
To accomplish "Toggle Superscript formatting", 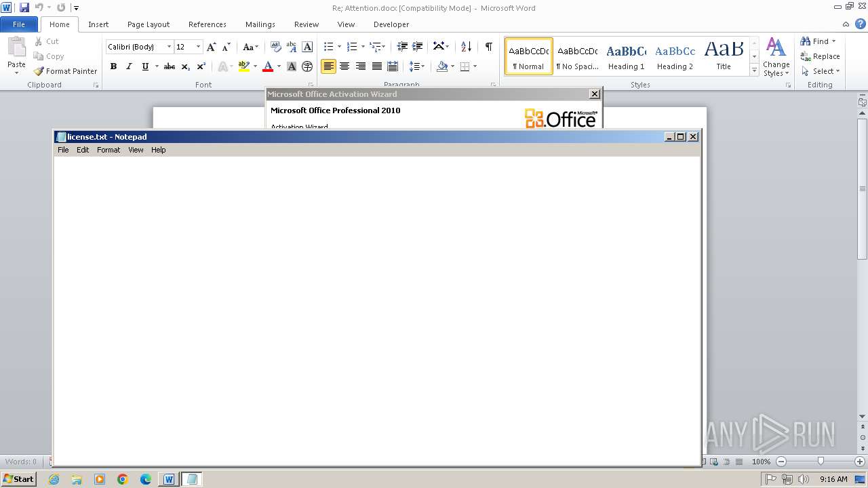I will 201,66.
